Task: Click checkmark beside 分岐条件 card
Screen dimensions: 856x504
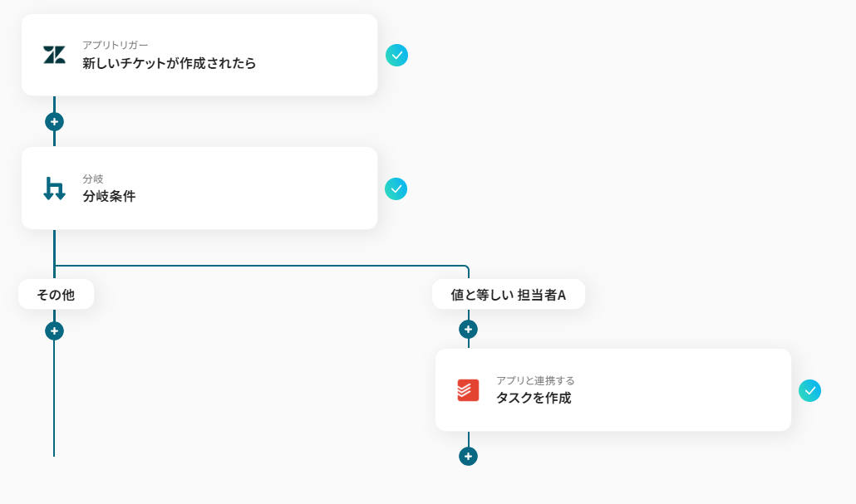Action: coord(396,189)
